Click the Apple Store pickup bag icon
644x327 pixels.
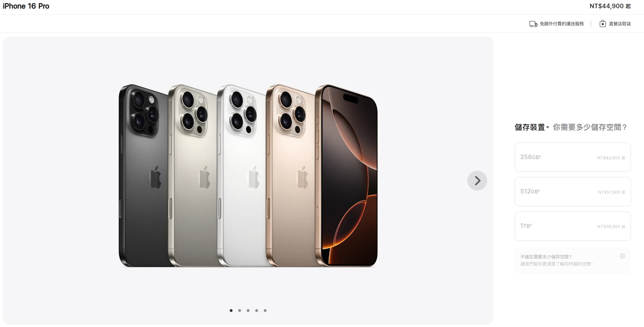(x=603, y=24)
